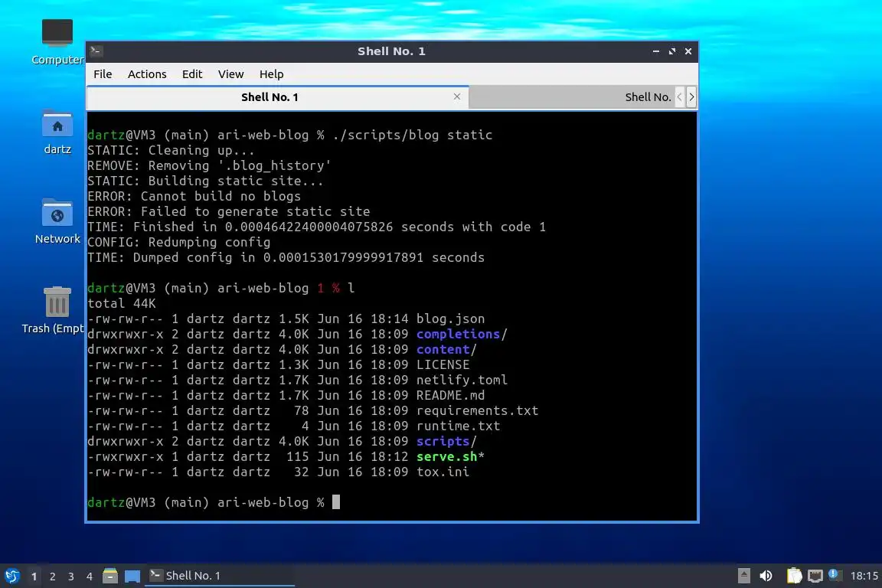Click the README.md filename
882x588 pixels.
tap(450, 395)
